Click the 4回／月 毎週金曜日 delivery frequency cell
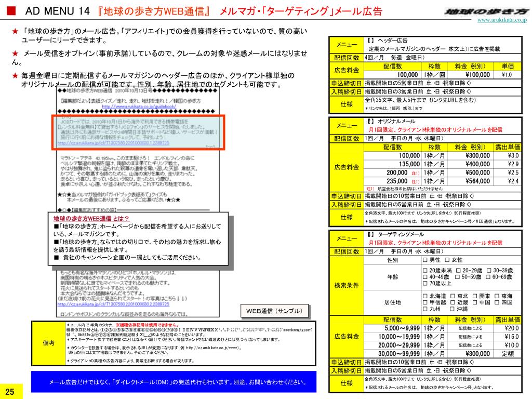 coord(443,58)
